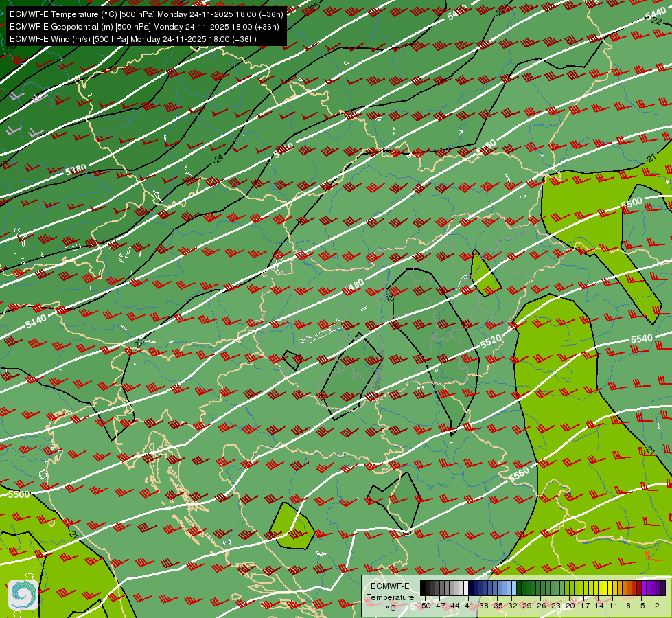The height and width of the screenshot is (618, 672).
Task: Click the -11 value on the legend scale
Action: 612,606
